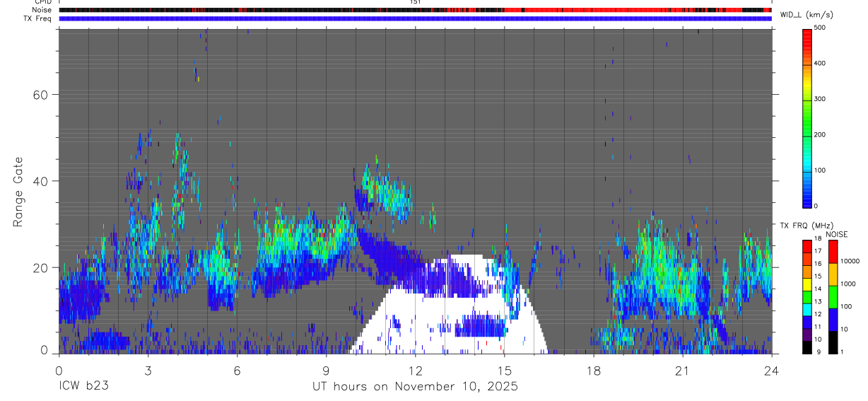Click the '400' tick on the width color bar
Screen dimensions: 868x401
coord(821,64)
